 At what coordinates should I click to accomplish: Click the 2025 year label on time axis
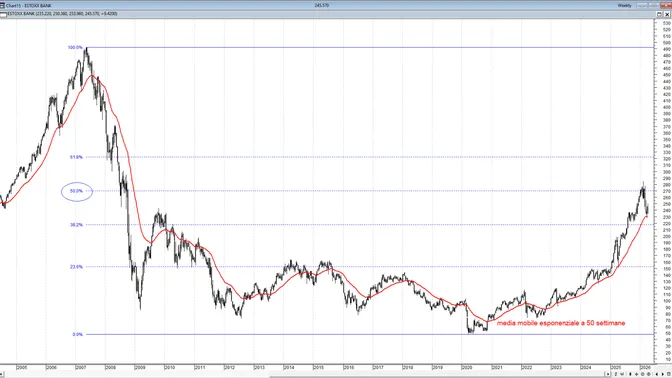tap(616, 367)
